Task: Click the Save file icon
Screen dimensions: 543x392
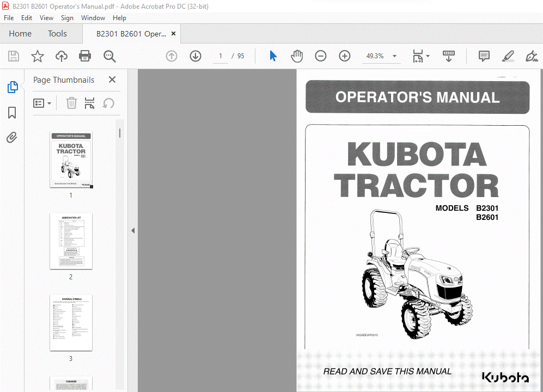Action: (14, 56)
